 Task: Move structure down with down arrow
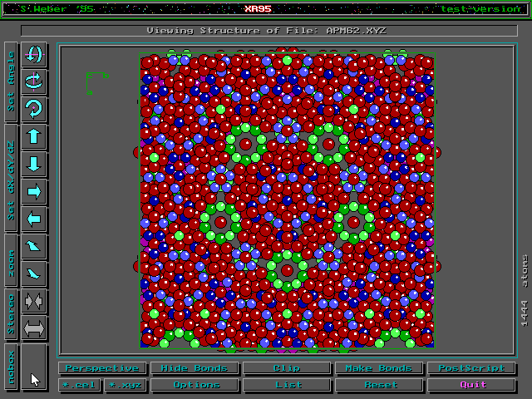(33, 164)
